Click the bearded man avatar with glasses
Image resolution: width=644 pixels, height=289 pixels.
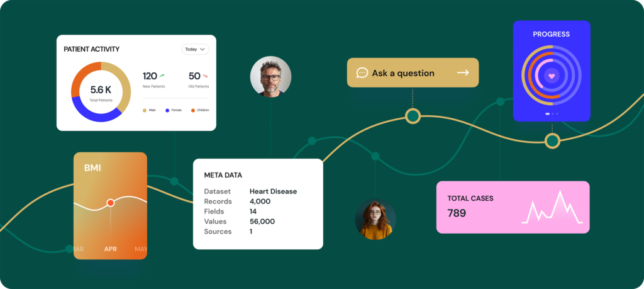(270, 77)
